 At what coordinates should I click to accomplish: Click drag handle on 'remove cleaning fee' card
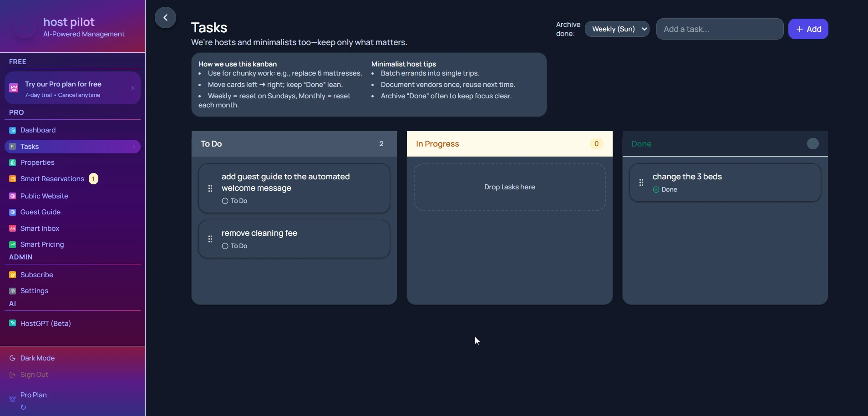click(210, 239)
